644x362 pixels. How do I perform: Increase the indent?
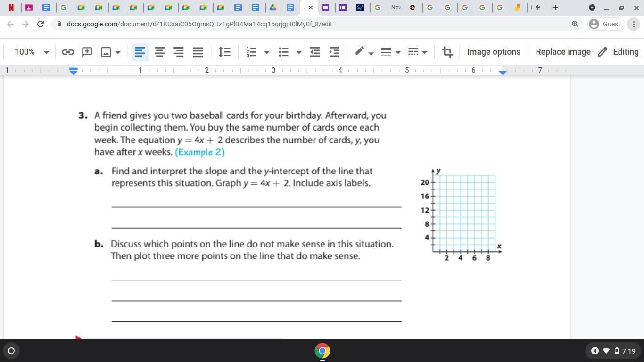tap(334, 52)
